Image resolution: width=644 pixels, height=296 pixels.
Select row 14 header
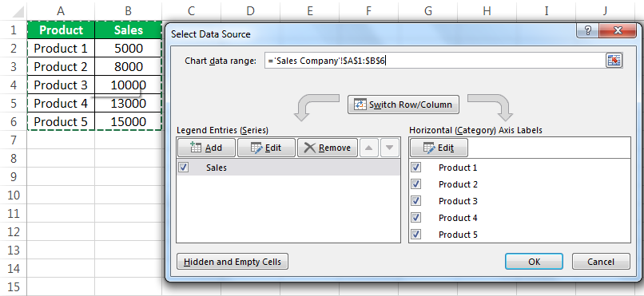click(x=14, y=269)
